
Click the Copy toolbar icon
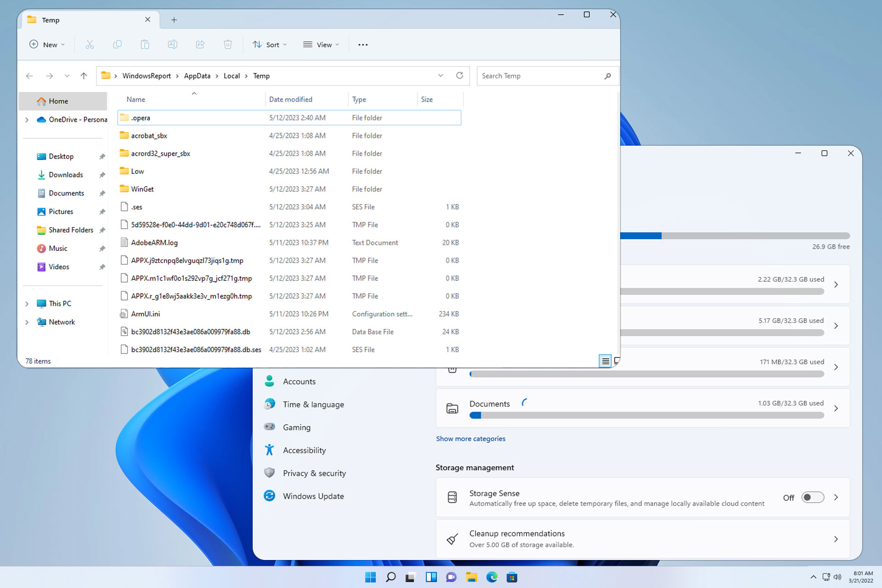tap(118, 44)
